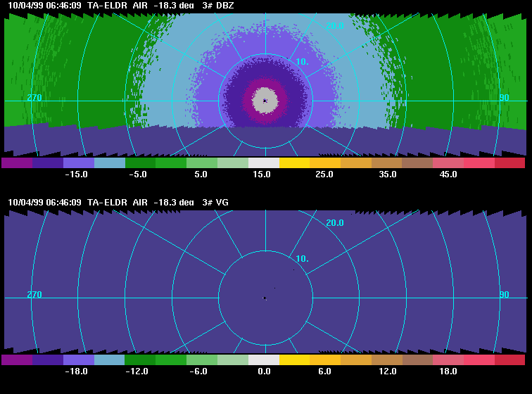Click the '90' azimuth label in VG panel

pos(504,295)
